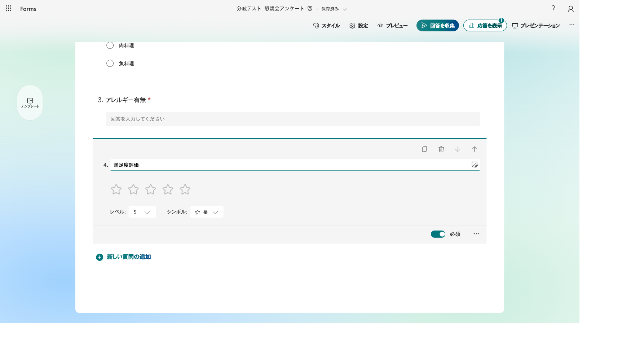Click the first rating star
The height and width of the screenshot is (359, 644).
point(116,189)
